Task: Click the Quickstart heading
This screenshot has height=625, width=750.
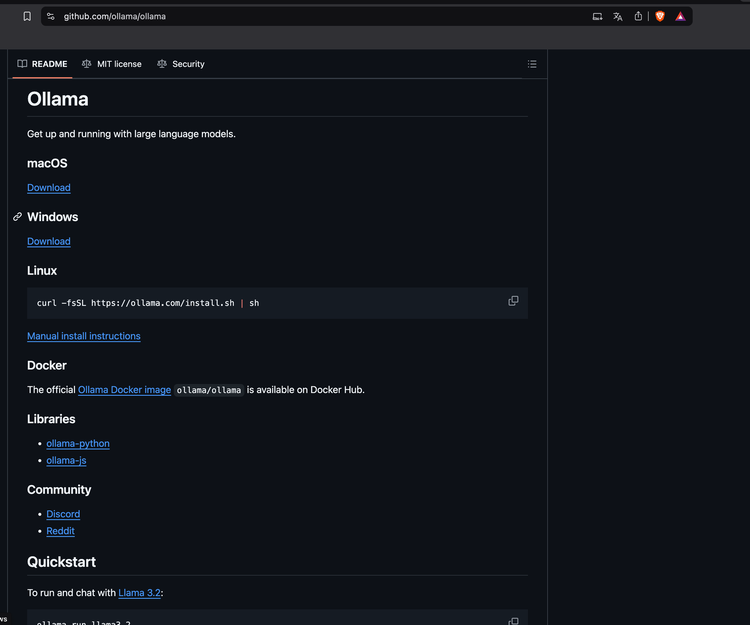Action: pos(61,562)
